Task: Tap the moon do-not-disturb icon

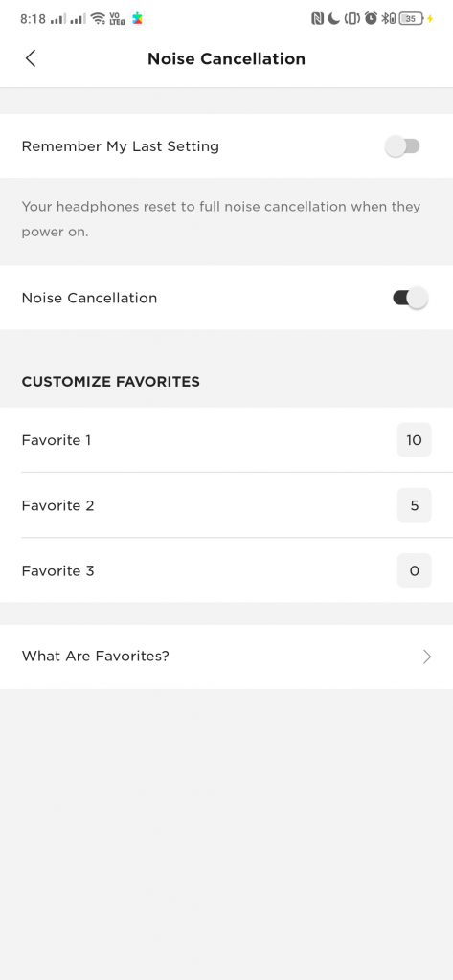Action: tap(334, 19)
